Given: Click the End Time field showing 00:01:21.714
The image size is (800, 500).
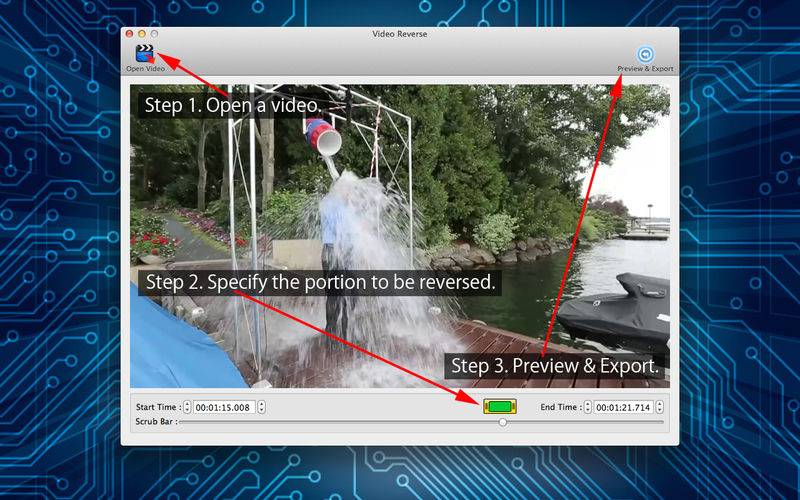Looking at the screenshot, I should (x=623, y=407).
